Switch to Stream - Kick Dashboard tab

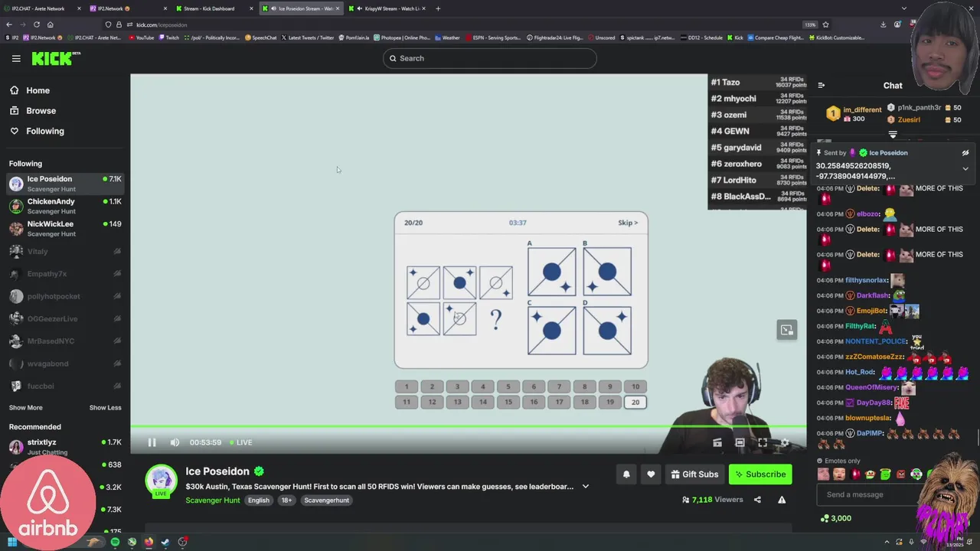coord(214,8)
